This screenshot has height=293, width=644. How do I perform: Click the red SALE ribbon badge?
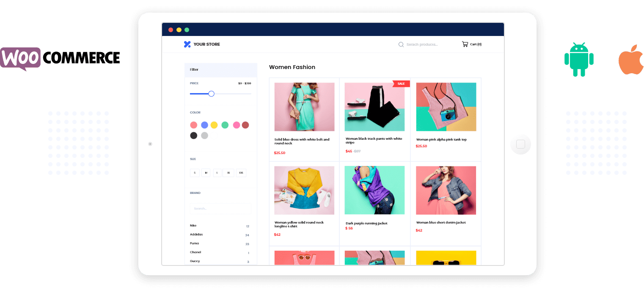401,83
